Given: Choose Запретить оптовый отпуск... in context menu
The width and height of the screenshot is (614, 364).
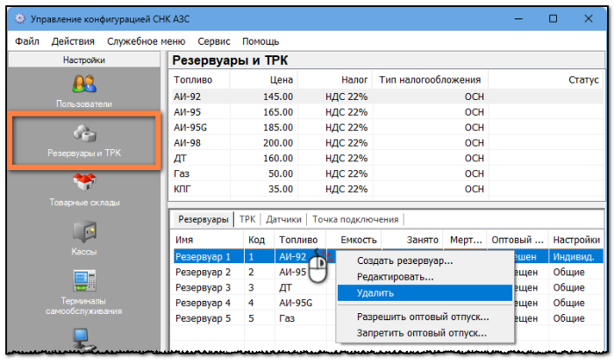Looking at the screenshot, I should [x=425, y=333].
